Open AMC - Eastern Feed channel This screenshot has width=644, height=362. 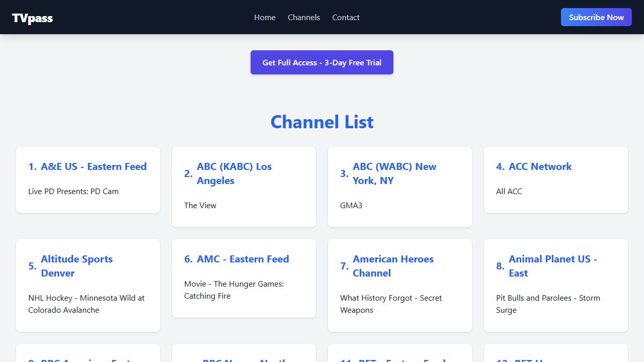pos(243,259)
